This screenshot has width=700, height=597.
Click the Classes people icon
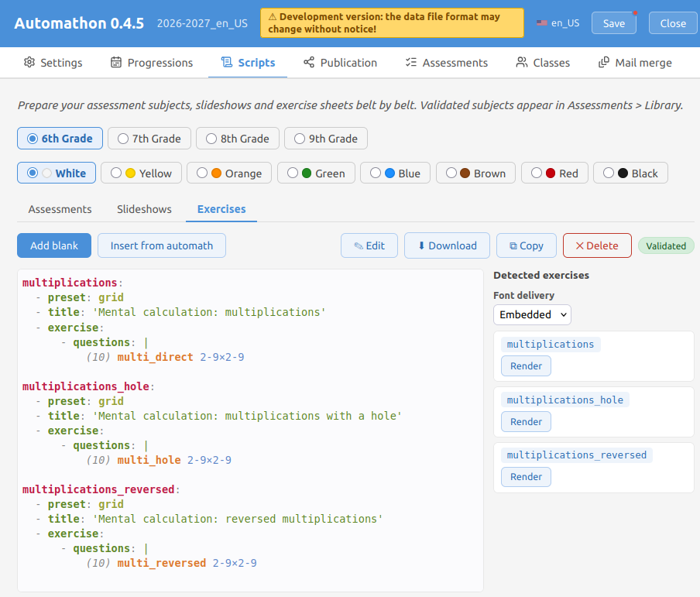click(x=521, y=62)
